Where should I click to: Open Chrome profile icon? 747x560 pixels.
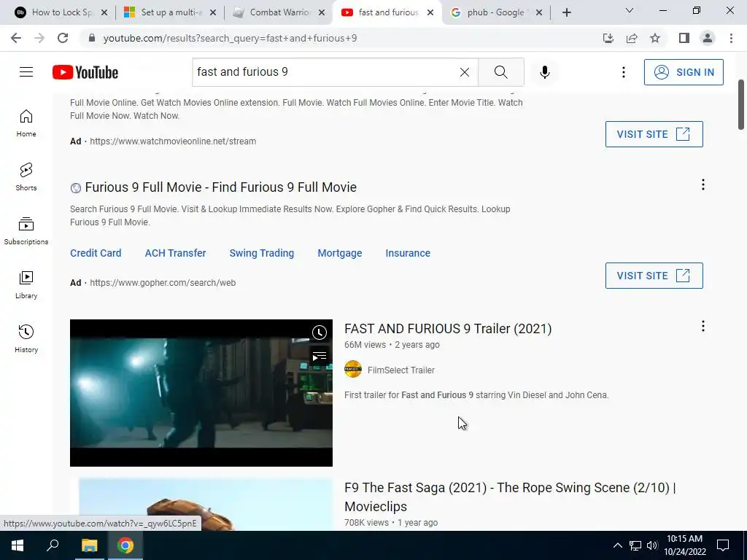click(708, 38)
